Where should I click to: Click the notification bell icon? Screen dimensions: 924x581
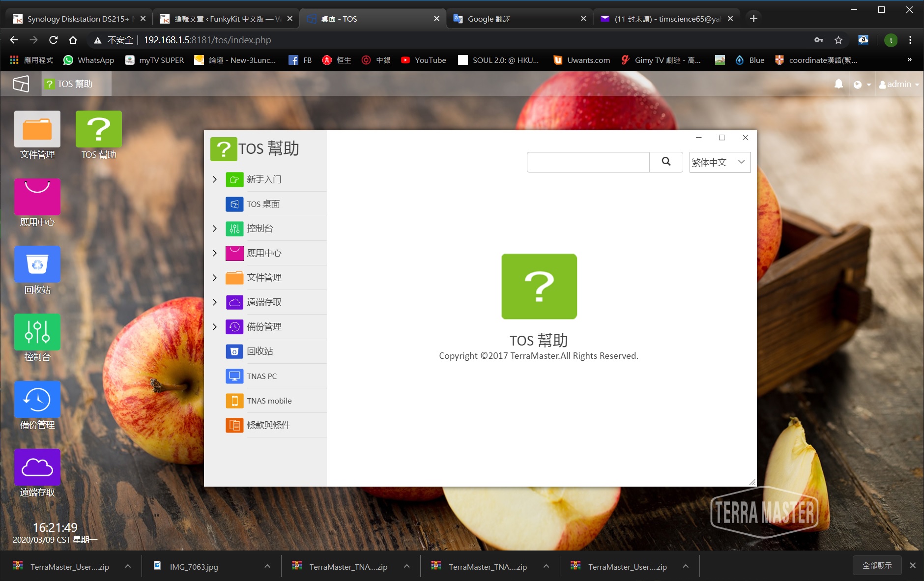(838, 84)
